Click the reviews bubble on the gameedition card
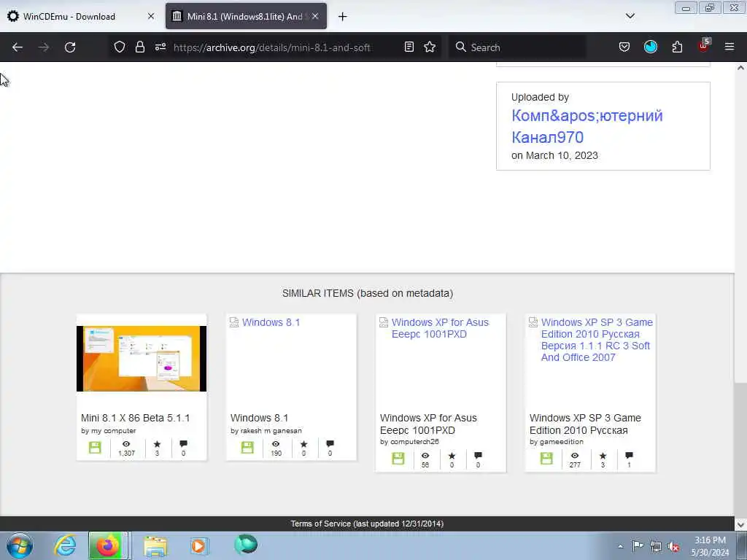This screenshot has height=560, width=747. [629, 455]
